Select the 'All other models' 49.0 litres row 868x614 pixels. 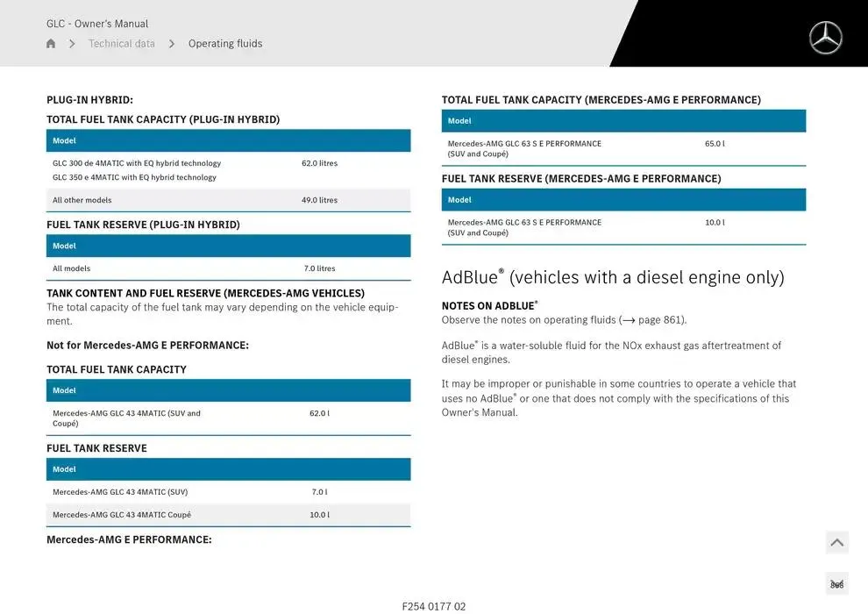[228, 200]
